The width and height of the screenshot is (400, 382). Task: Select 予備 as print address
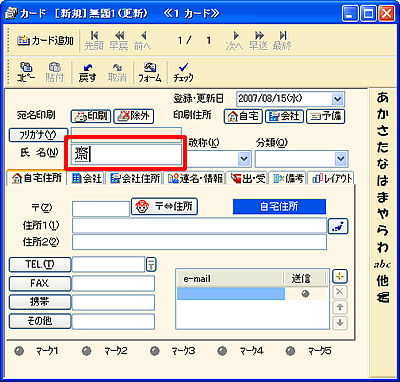pyautogui.click(x=325, y=116)
